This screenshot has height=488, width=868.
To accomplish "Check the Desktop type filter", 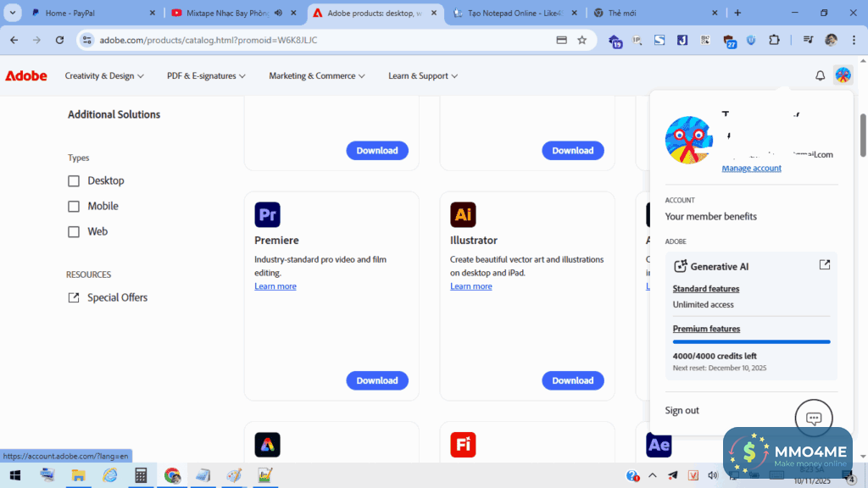I will (x=74, y=181).
